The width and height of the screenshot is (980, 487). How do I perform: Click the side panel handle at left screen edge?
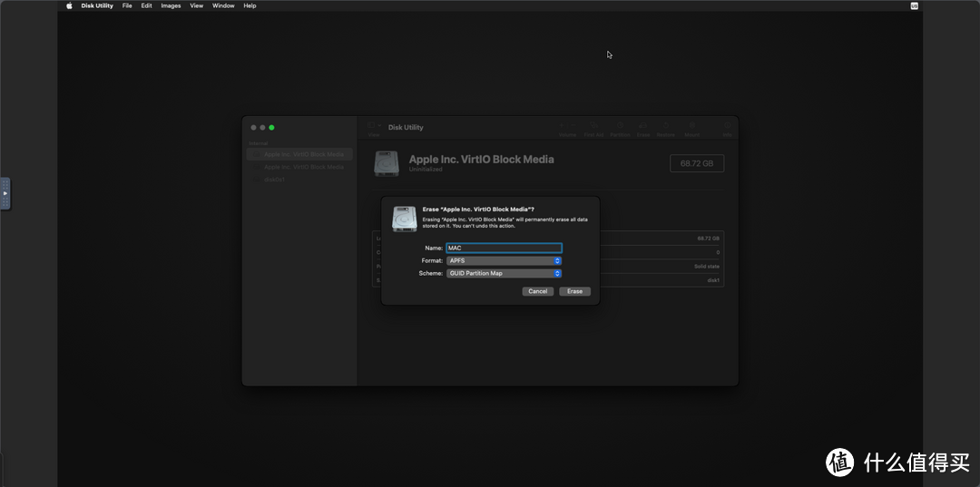click(x=5, y=193)
